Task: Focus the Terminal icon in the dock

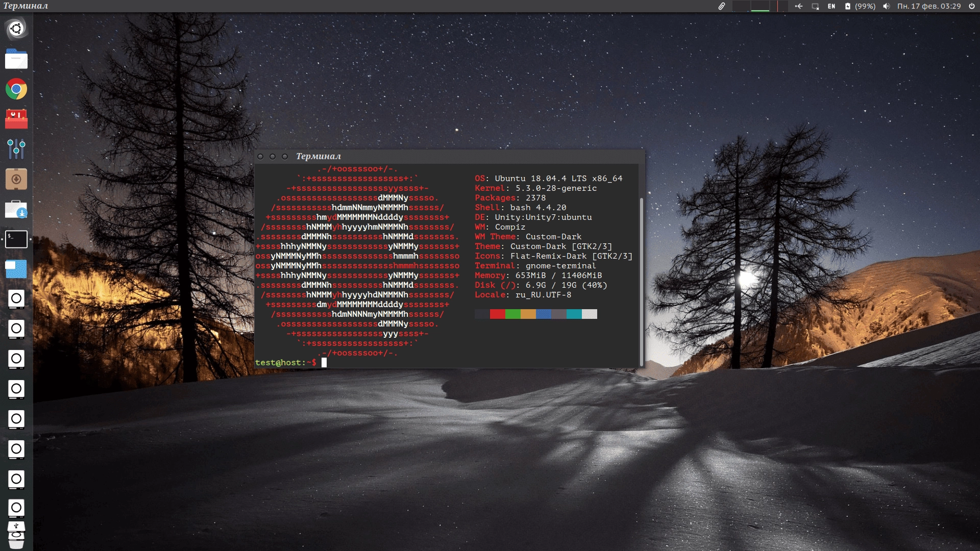Action: coord(16,239)
